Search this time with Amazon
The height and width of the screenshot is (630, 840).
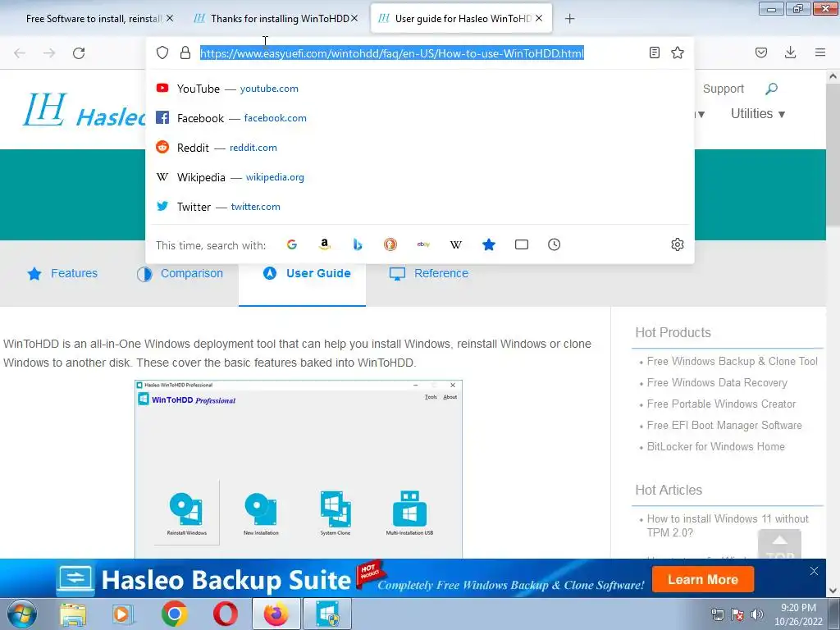pyautogui.click(x=325, y=244)
